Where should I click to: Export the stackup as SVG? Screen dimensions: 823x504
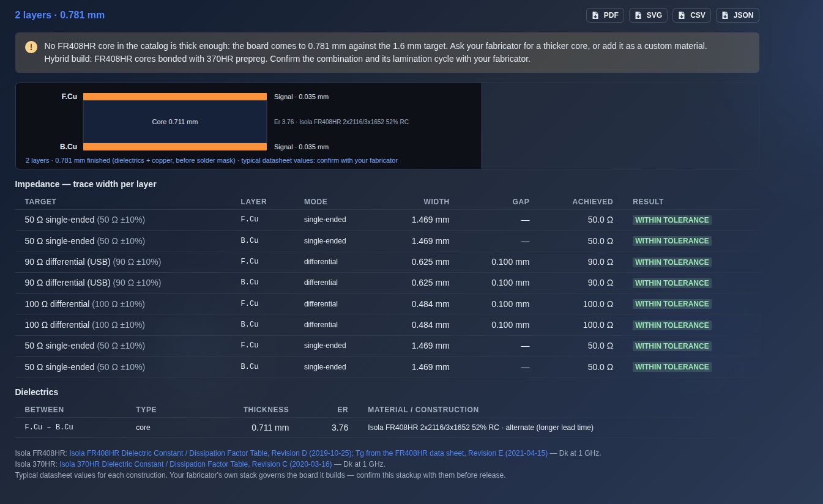[648, 15]
